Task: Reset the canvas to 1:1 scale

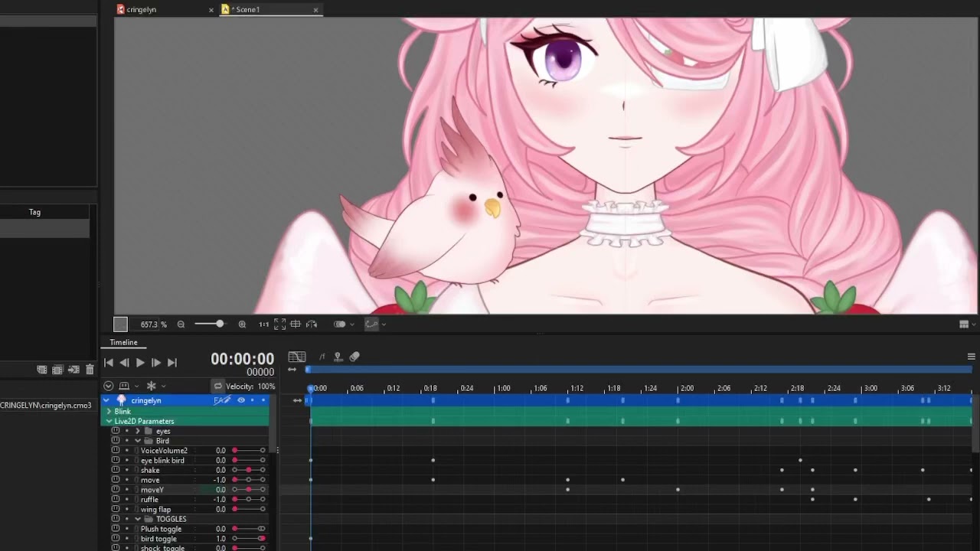Action: pyautogui.click(x=263, y=324)
